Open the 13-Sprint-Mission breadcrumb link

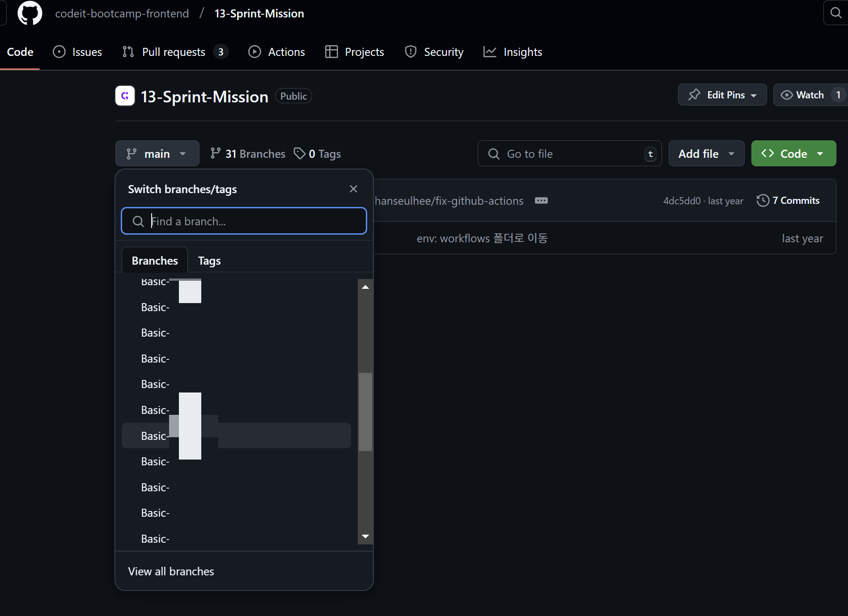[259, 13]
